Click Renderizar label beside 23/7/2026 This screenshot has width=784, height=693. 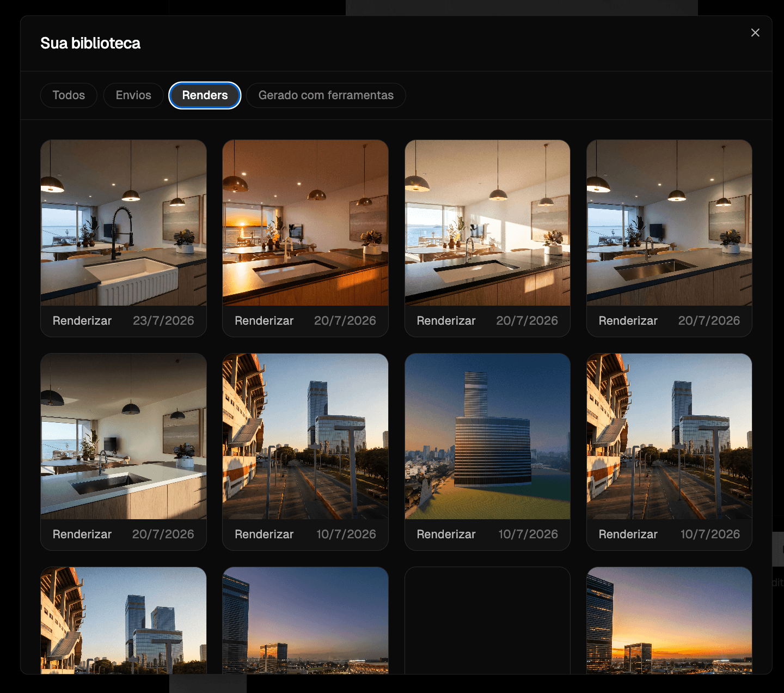click(82, 321)
